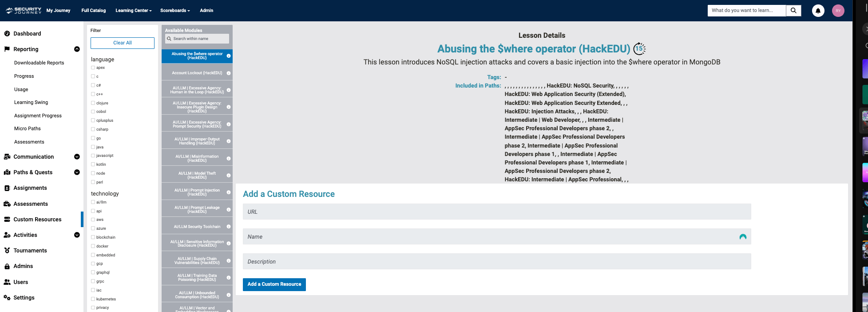Click the Add a Custom Resource button

click(274, 284)
